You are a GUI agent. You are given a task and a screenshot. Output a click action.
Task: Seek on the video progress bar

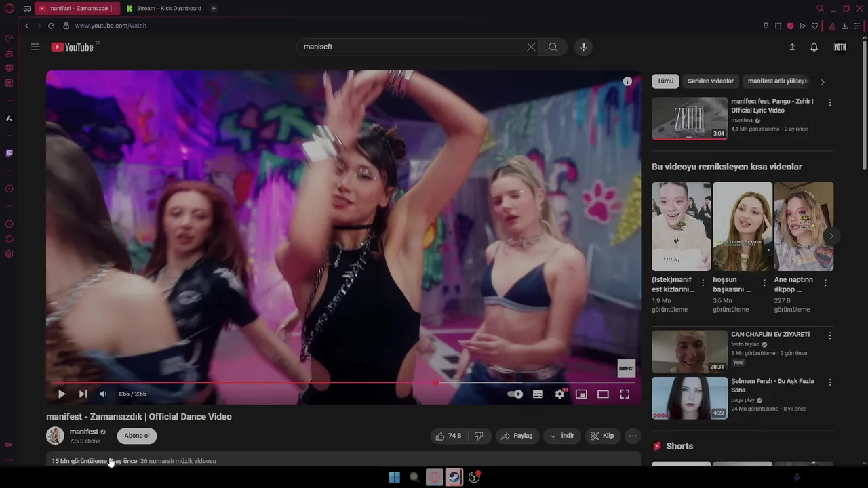(343, 382)
